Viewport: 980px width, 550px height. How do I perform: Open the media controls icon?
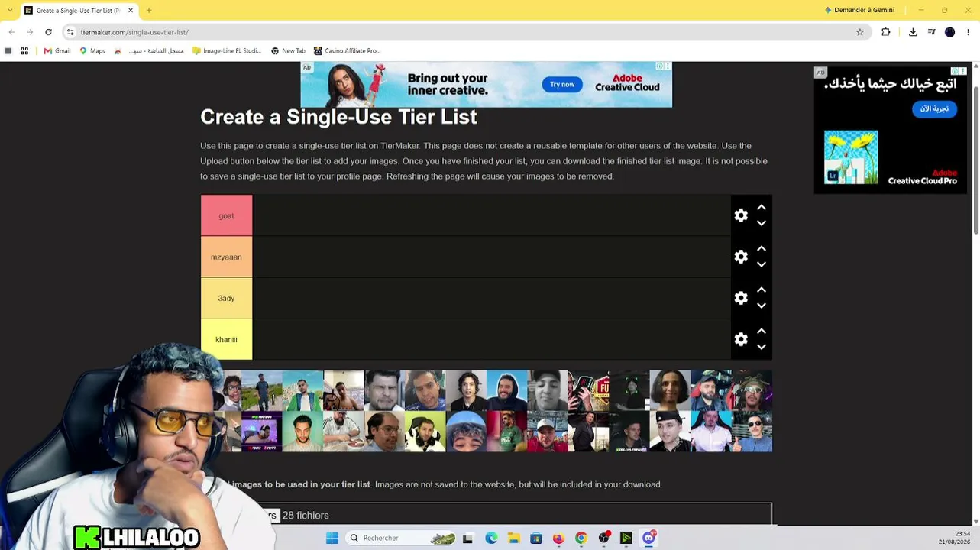(x=931, y=32)
